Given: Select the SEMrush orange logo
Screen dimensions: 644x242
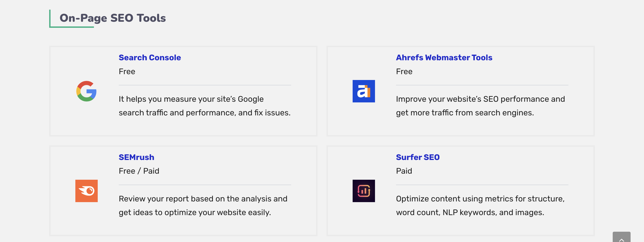Looking at the screenshot, I should pyautogui.click(x=87, y=191).
